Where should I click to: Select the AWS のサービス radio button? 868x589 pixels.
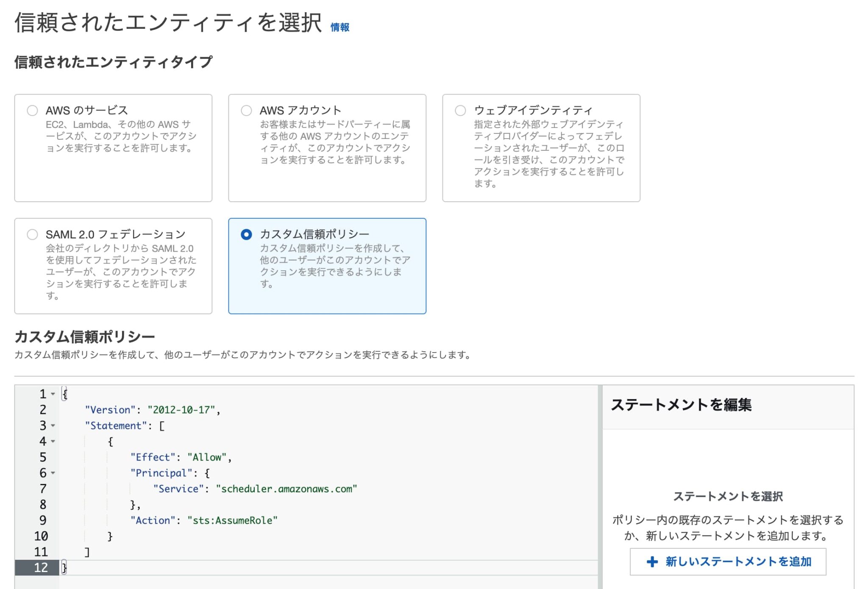(x=31, y=111)
